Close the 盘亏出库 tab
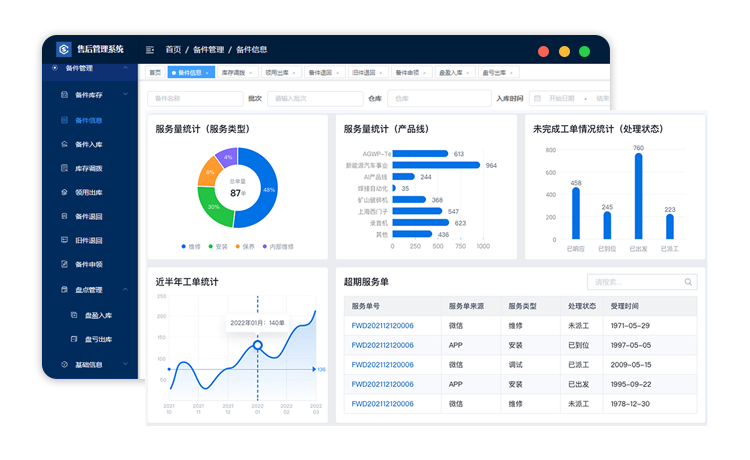 [511, 73]
